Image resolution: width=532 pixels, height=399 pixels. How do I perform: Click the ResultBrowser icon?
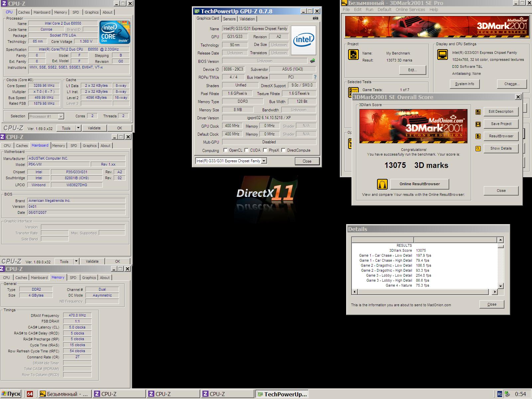(478, 136)
